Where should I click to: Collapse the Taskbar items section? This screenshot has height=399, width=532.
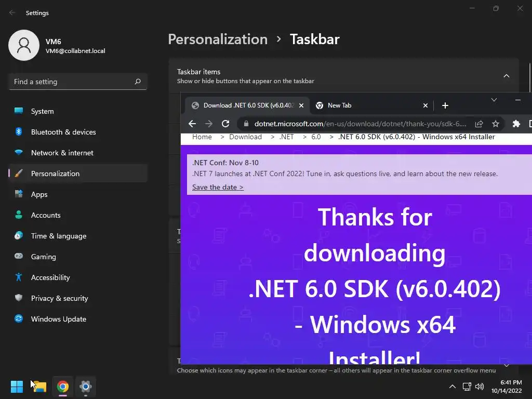pyautogui.click(x=506, y=76)
